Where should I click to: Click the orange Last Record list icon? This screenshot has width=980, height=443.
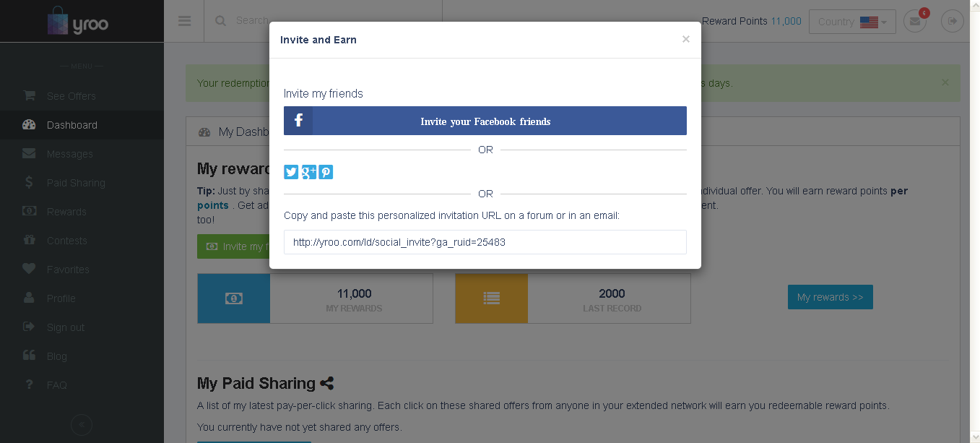[x=491, y=298]
